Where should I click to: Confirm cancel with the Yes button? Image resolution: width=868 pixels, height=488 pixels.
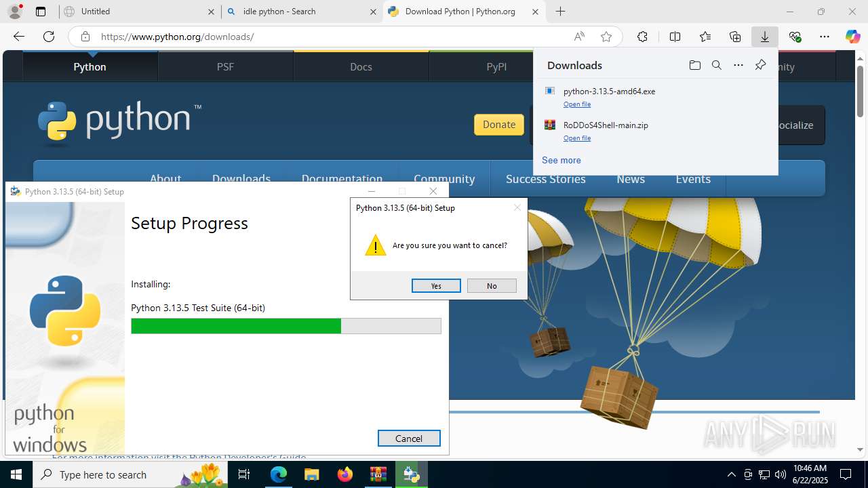(x=436, y=286)
